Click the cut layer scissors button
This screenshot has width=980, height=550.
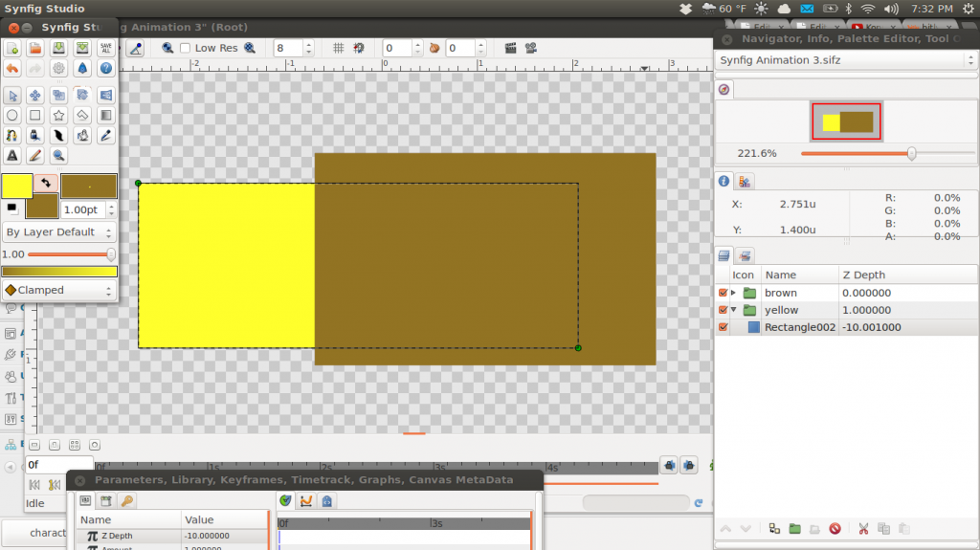(863, 529)
